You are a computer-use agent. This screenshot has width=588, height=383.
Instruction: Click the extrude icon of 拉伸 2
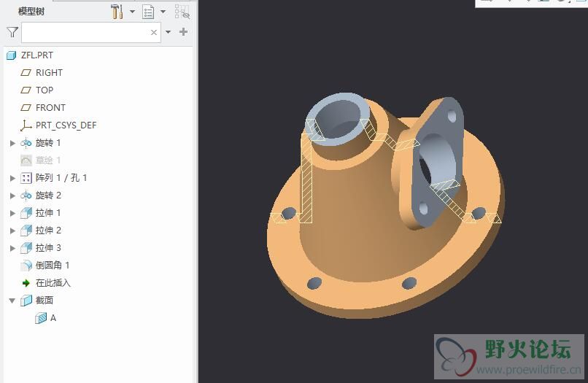click(x=26, y=231)
